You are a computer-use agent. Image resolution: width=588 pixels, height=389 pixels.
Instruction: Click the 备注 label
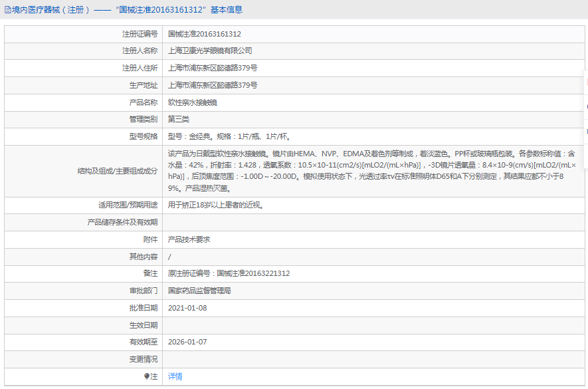pyautogui.click(x=150, y=274)
